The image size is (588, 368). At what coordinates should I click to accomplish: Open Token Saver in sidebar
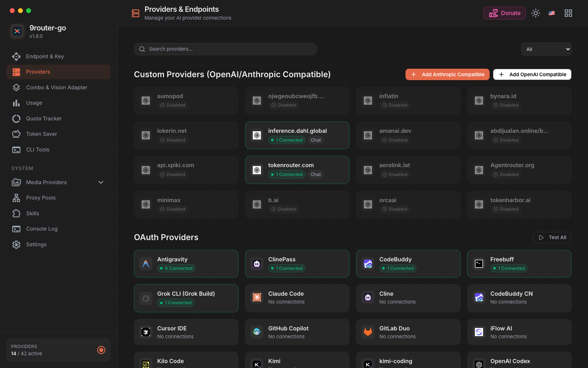(58, 134)
